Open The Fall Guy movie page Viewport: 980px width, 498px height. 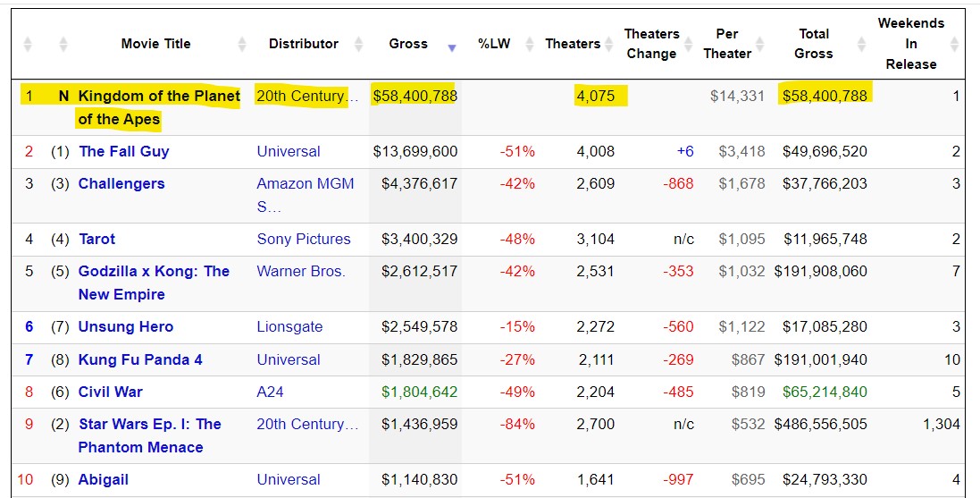123,151
